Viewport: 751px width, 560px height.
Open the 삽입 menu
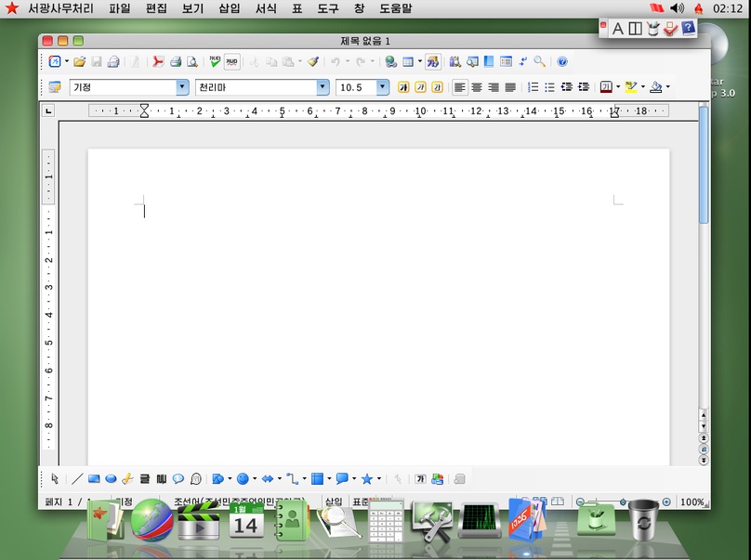pyautogui.click(x=230, y=8)
